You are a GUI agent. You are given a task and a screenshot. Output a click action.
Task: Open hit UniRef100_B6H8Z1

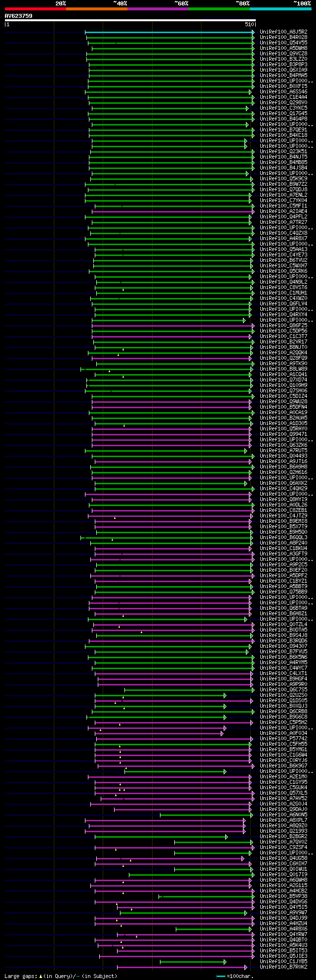tap(284, 613)
